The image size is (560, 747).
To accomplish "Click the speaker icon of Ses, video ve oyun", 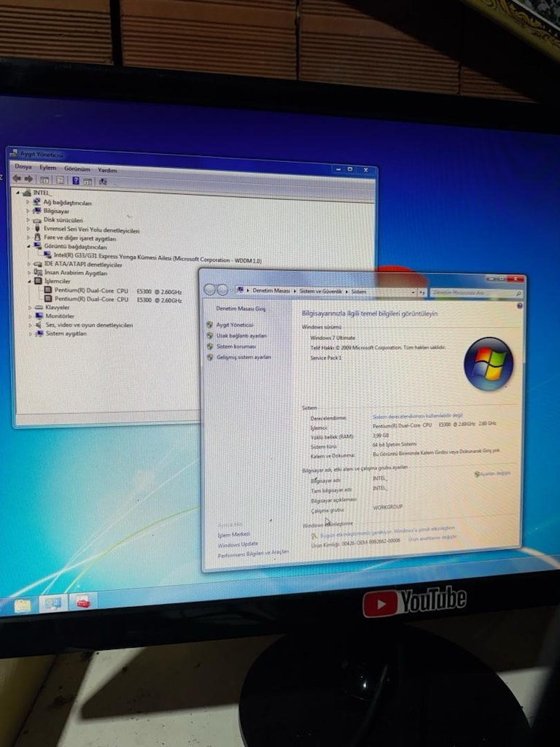I will pos(39,325).
